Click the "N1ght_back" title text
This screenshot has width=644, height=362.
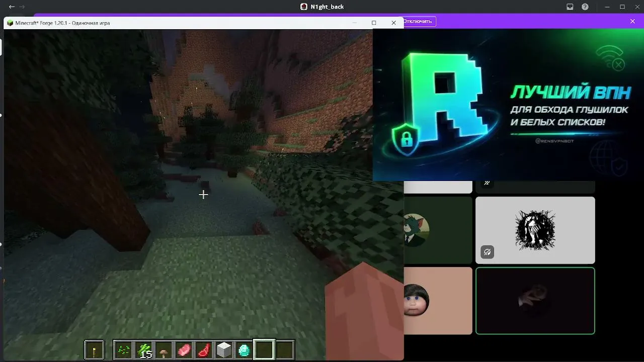(327, 7)
